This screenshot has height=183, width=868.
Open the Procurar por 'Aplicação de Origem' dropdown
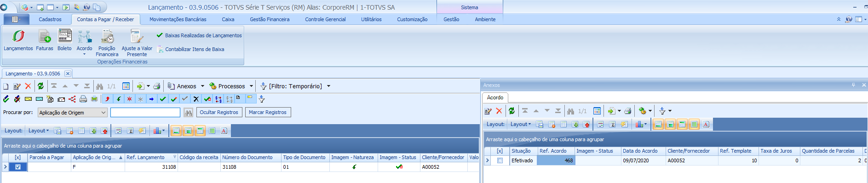coord(103,112)
